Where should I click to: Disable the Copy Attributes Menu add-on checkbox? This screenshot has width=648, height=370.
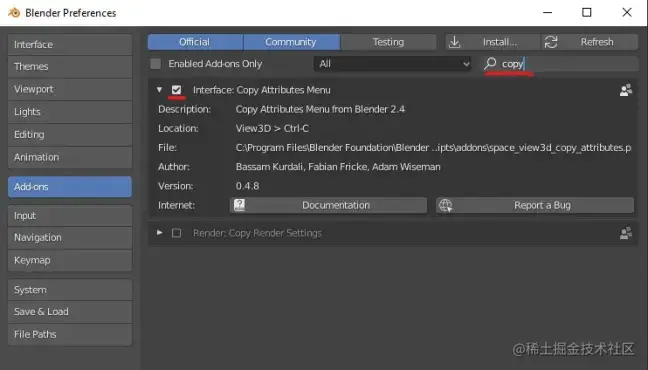(176, 90)
